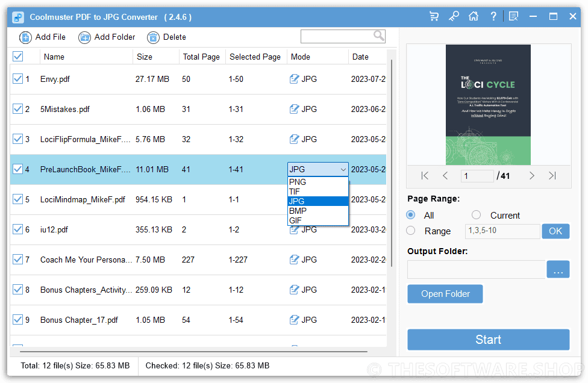Uncheck Envy.pdf checkbox
Viewport: 588px width, 383px height.
(17, 79)
